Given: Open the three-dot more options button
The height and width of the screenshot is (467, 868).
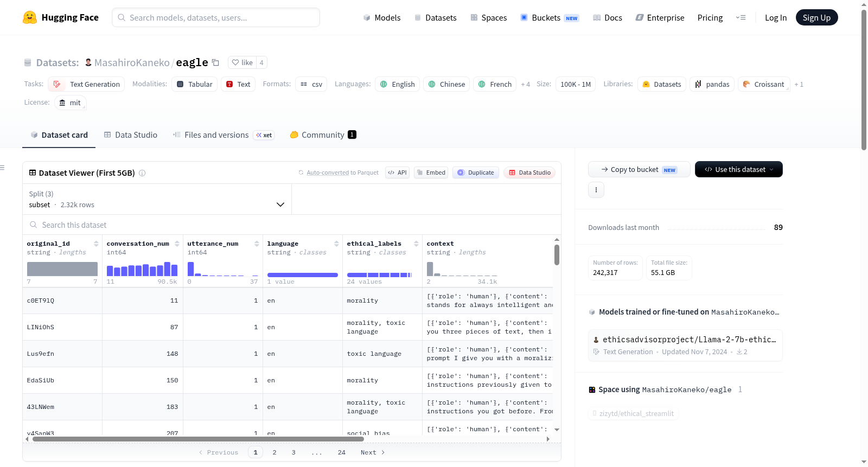Looking at the screenshot, I should point(596,190).
